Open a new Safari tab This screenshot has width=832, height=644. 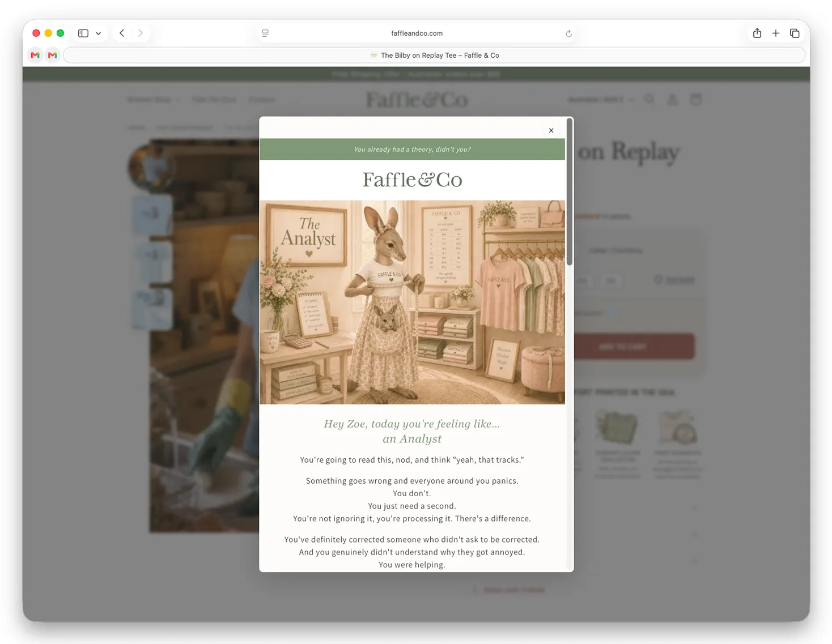[776, 33]
